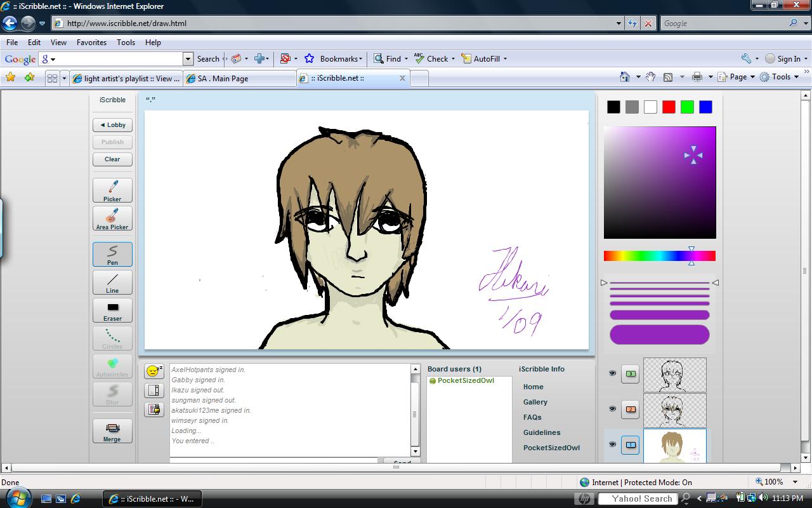Screen dimensions: 812x508
Task: Open Favorites Center star icon
Action: coord(11,77)
